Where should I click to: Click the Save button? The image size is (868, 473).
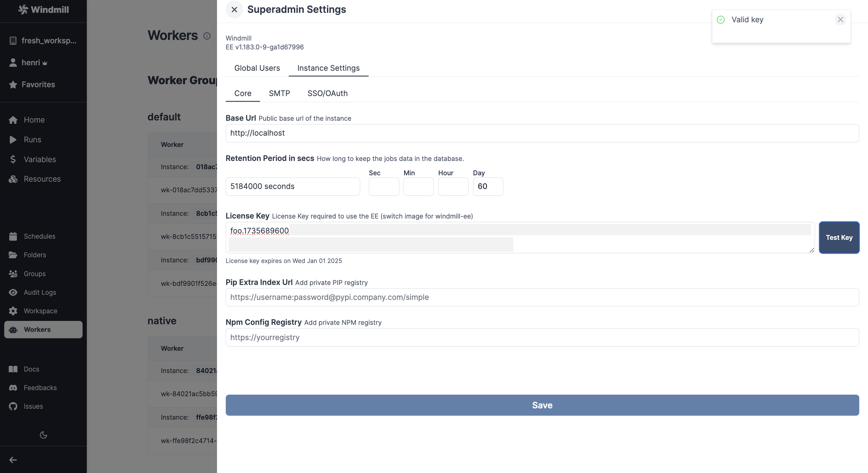542,405
